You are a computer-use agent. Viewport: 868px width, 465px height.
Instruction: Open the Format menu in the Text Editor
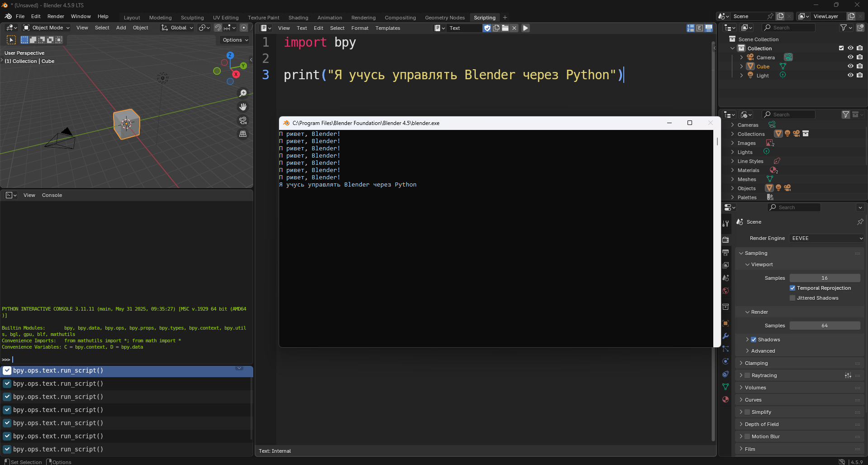pos(360,28)
